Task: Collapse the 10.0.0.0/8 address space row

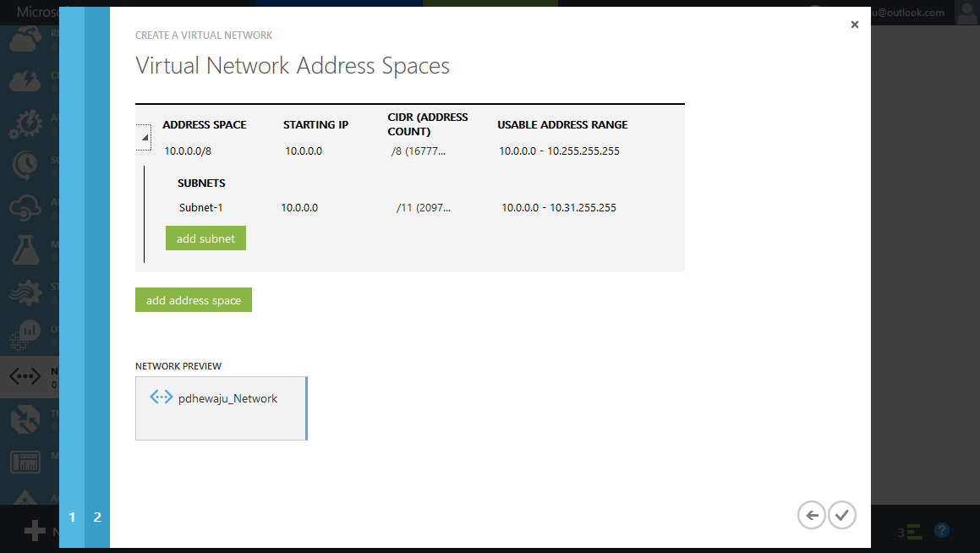Action: 144,138
